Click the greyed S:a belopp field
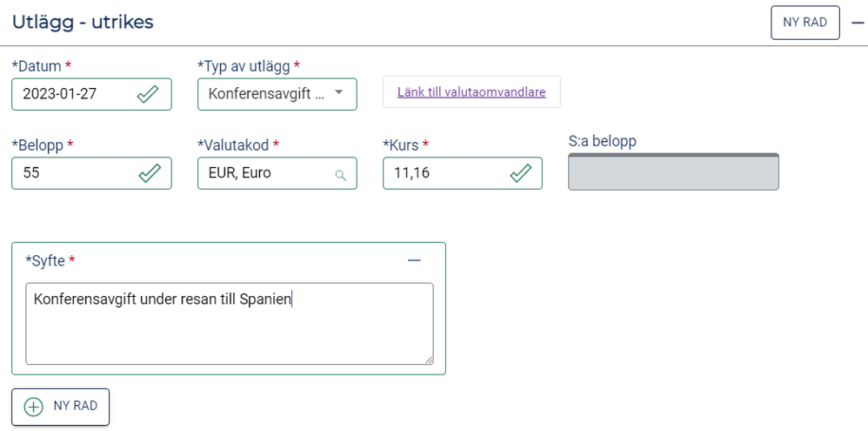The height and width of the screenshot is (431, 868). 674,172
